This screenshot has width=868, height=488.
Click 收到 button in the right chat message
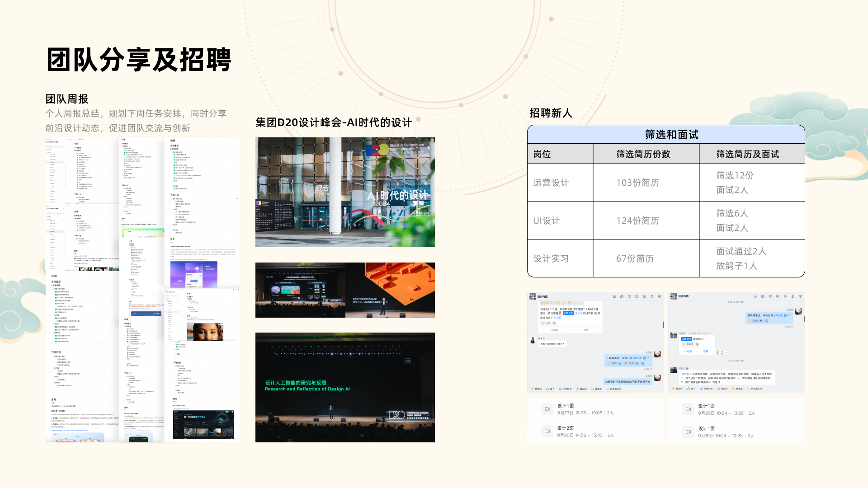click(689, 351)
